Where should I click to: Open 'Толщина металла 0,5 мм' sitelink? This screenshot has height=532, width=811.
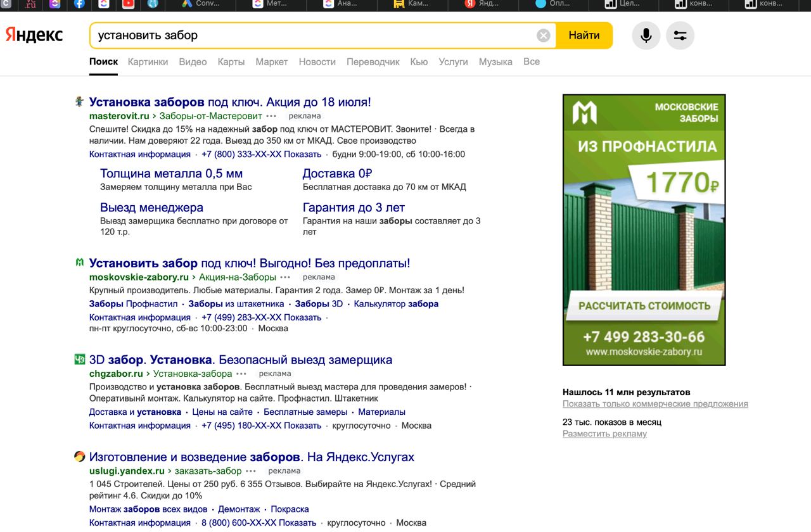pos(171,174)
